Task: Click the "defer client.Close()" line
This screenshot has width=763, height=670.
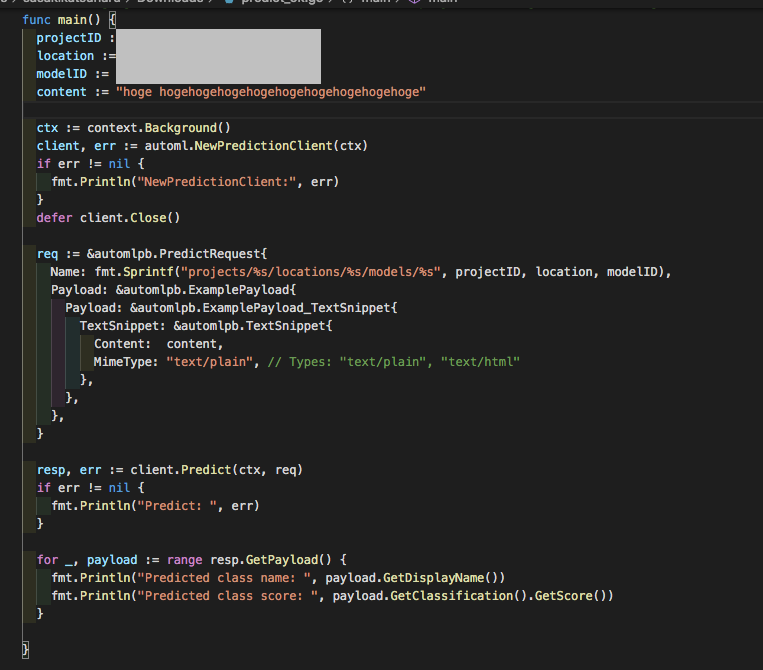Action: 109,218
